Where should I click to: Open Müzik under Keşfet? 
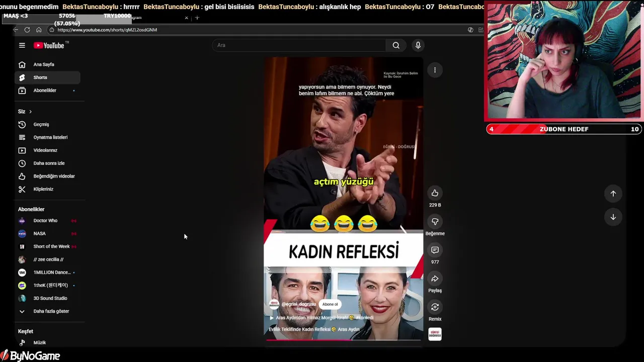[47, 342]
